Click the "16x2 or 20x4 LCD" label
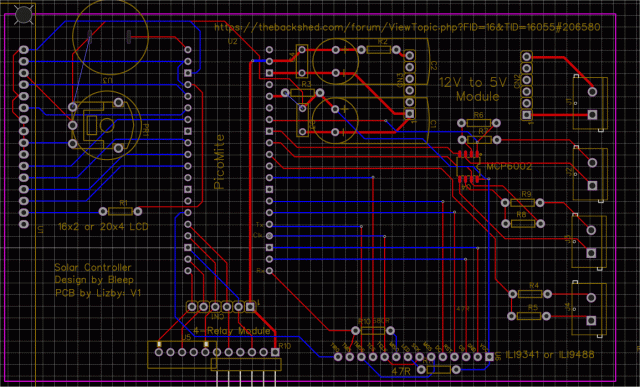This screenshot has width=640, height=387. [103, 227]
